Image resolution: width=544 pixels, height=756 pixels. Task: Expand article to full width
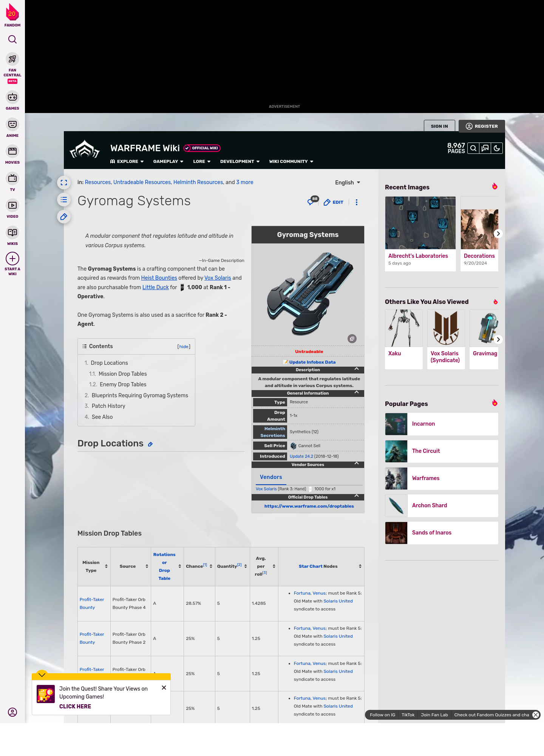pyautogui.click(x=64, y=183)
